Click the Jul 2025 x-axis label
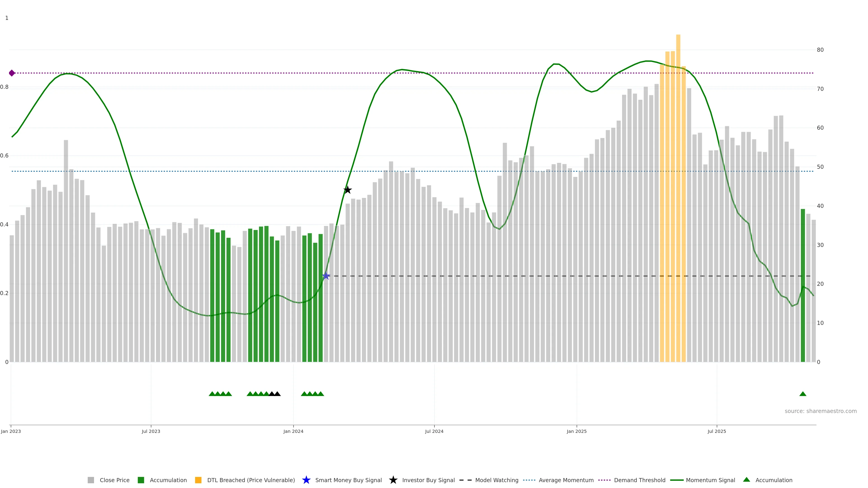 click(x=717, y=431)
